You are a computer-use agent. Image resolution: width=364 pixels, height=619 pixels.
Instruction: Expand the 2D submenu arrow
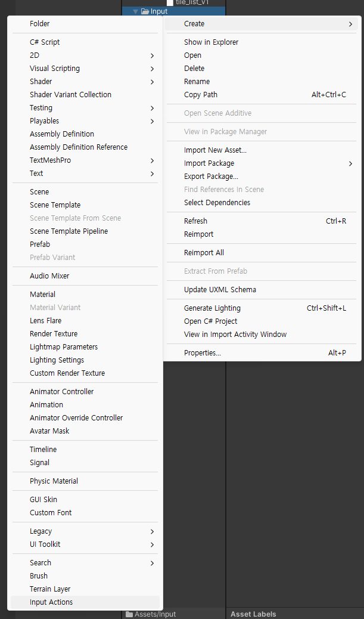point(152,55)
